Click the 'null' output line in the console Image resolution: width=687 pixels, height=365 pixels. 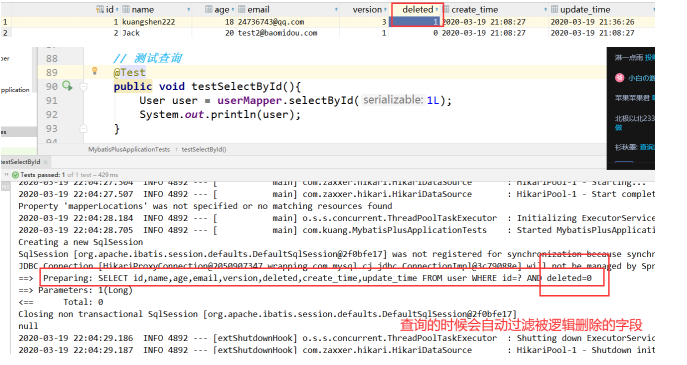[x=28, y=326]
